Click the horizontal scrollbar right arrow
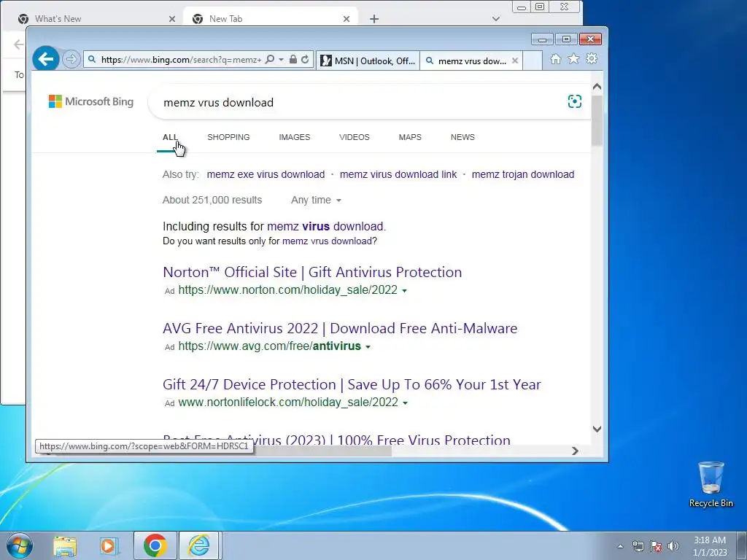The image size is (747, 560). (x=575, y=451)
